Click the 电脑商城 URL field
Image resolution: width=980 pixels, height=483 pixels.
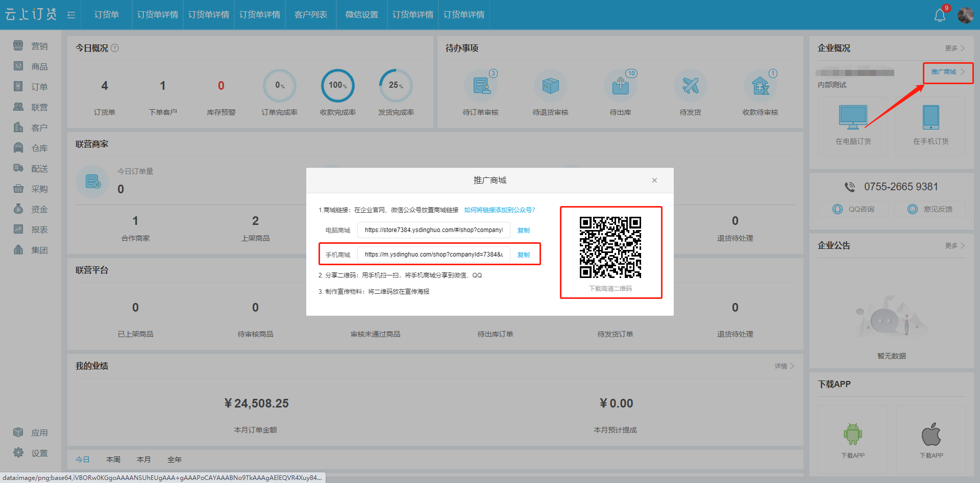(433, 230)
